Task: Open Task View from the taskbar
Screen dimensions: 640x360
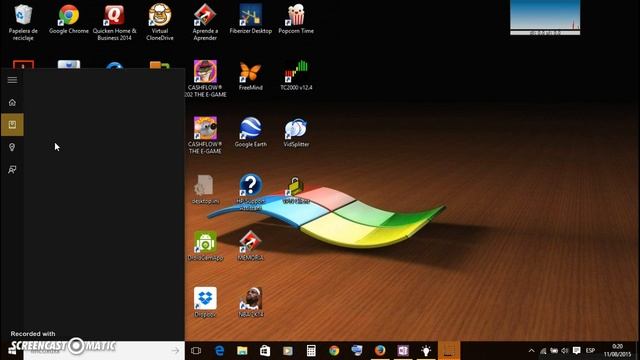Action: click(x=196, y=351)
